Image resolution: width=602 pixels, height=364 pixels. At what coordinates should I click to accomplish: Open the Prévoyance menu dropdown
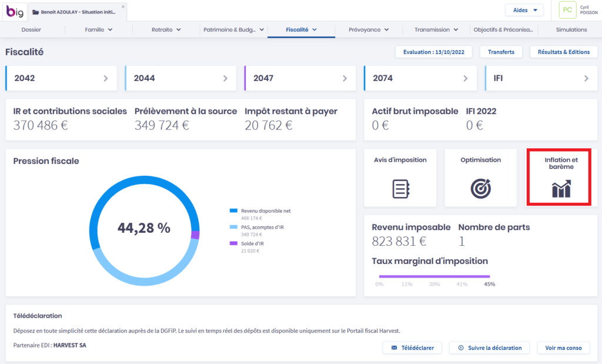(x=369, y=29)
